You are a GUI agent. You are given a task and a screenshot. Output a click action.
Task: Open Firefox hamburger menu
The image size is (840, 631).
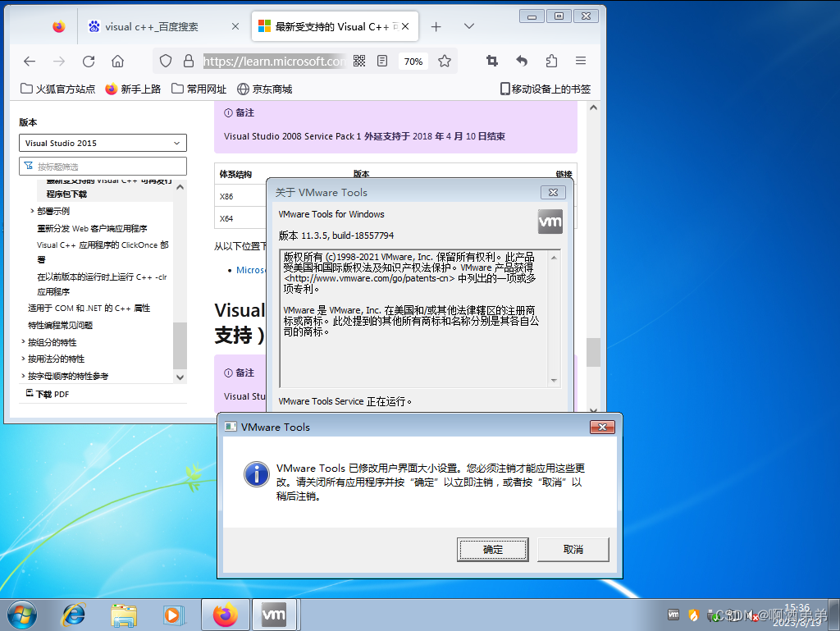(581, 61)
